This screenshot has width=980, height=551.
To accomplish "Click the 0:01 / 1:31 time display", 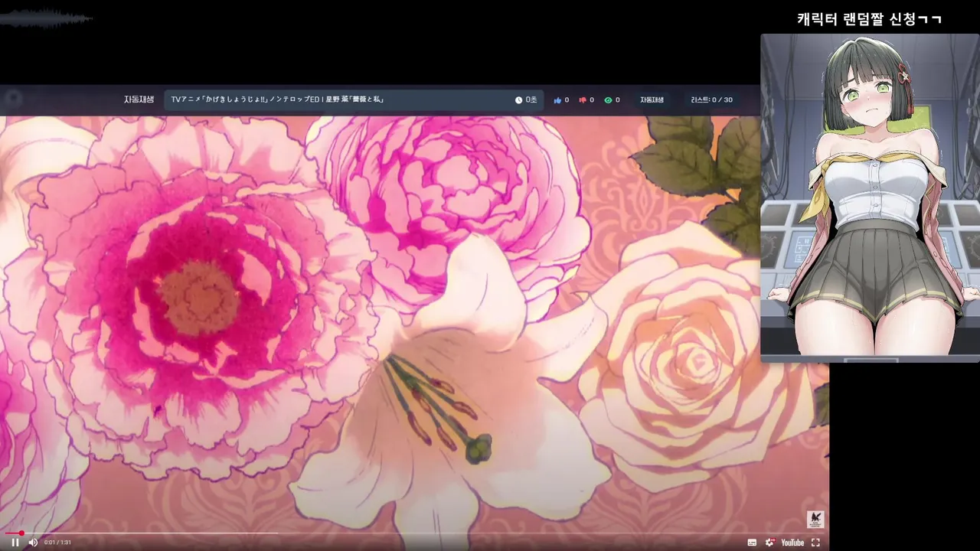I will [57, 543].
